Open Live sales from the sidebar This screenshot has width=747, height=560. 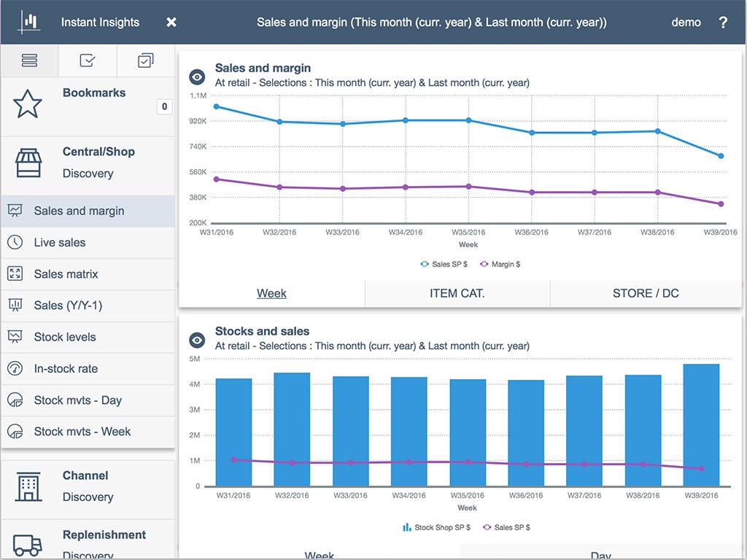60,243
